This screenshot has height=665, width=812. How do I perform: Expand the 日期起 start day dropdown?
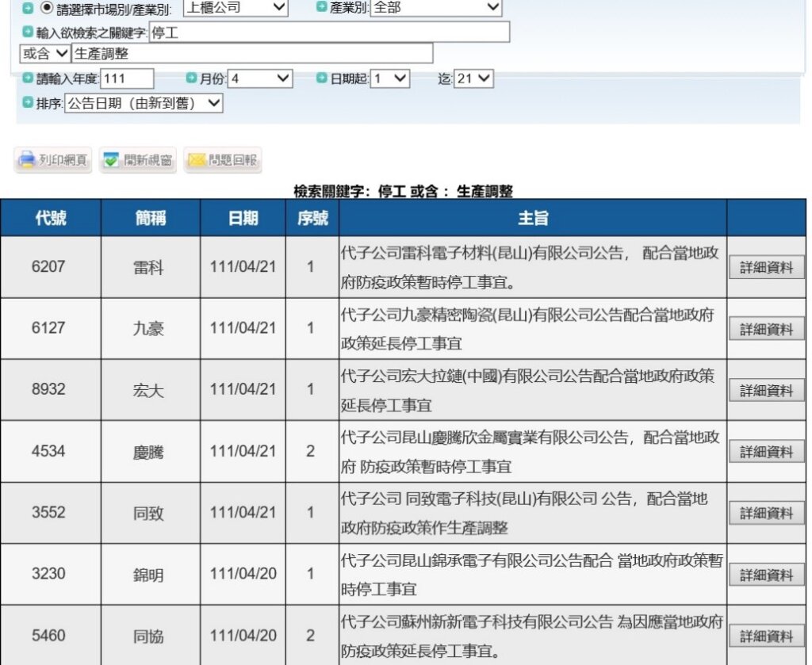pyautogui.click(x=390, y=78)
